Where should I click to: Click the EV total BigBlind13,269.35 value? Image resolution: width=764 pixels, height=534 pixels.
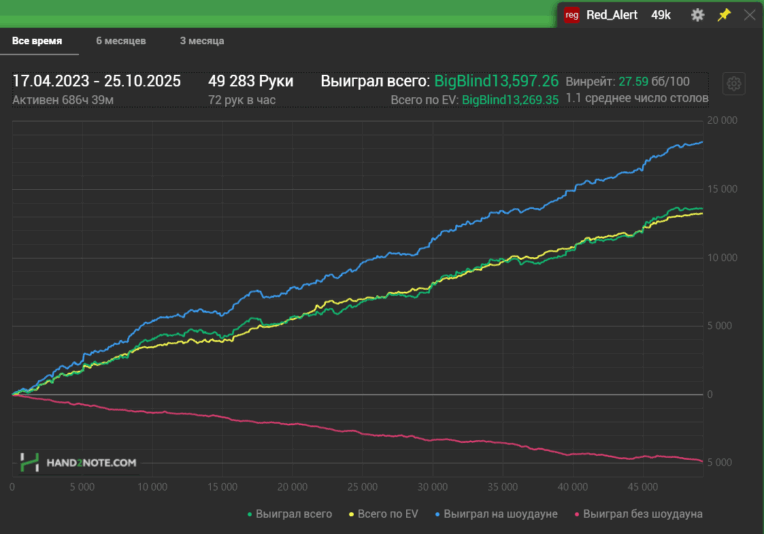[510, 100]
